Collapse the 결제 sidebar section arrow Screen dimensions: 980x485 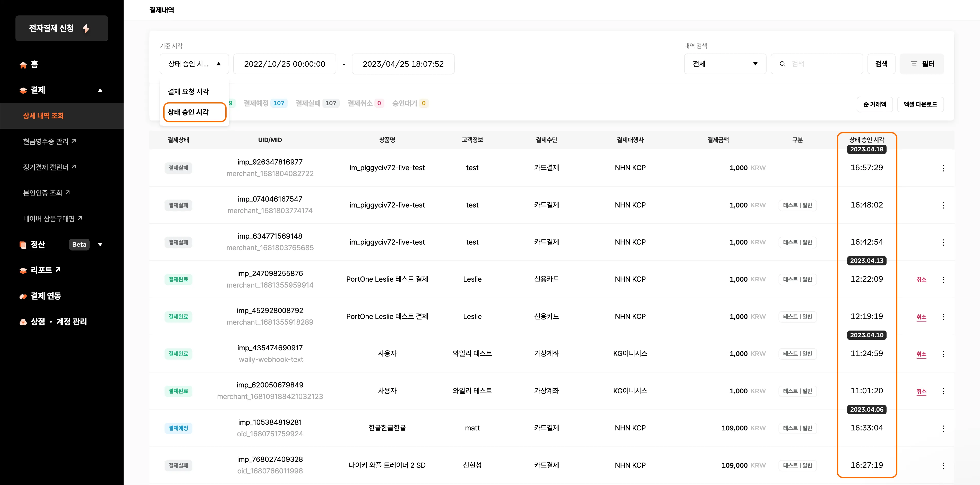point(100,90)
